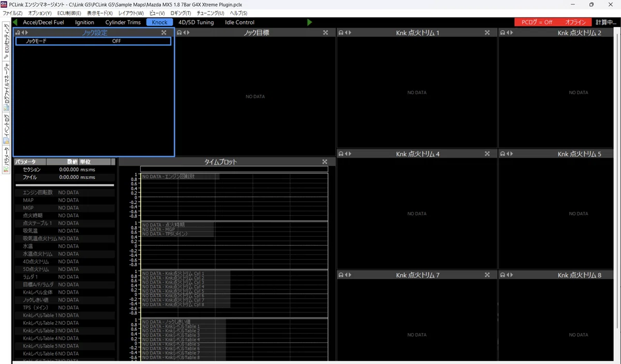Go to the next page with the green right arrow
The width and height of the screenshot is (621, 364).
coord(309,22)
